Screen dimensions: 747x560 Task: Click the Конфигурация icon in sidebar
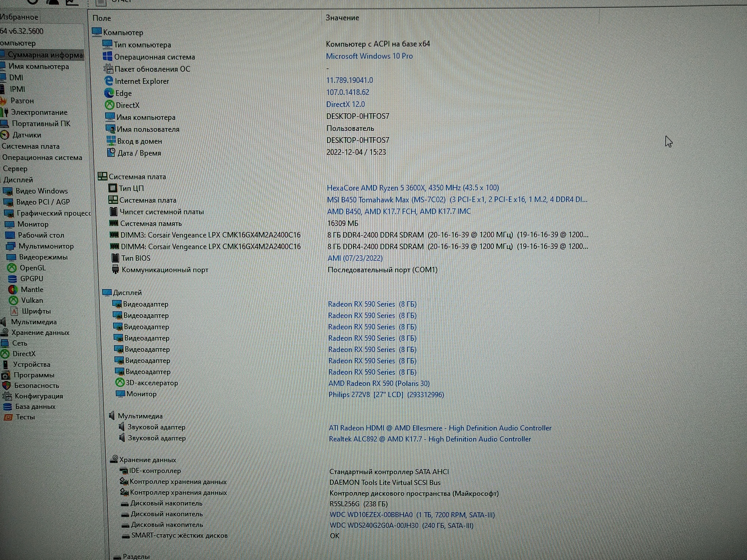coord(7,396)
